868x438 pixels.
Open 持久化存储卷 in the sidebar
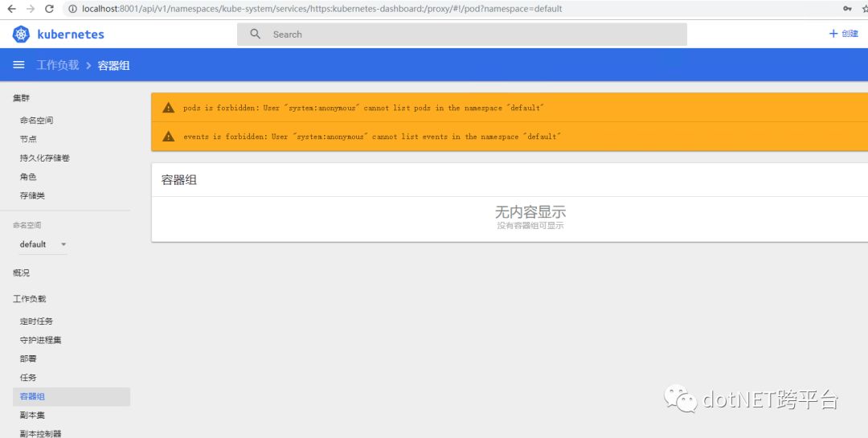tap(45, 158)
